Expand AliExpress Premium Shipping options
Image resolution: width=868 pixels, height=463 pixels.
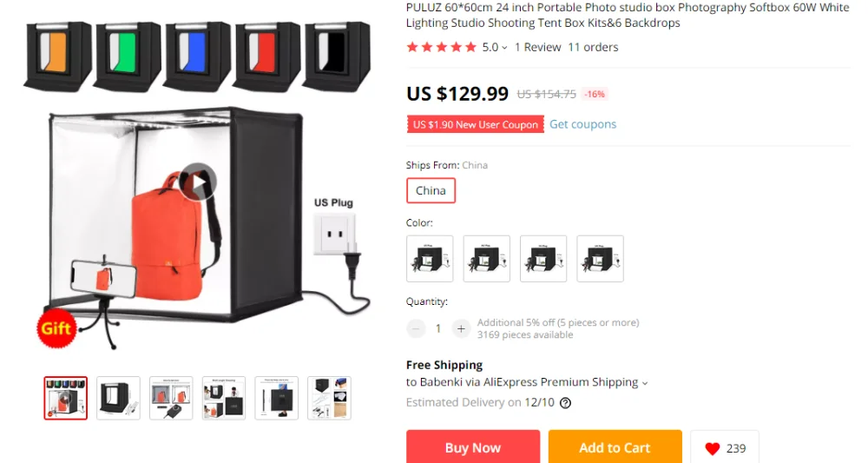[645, 383]
